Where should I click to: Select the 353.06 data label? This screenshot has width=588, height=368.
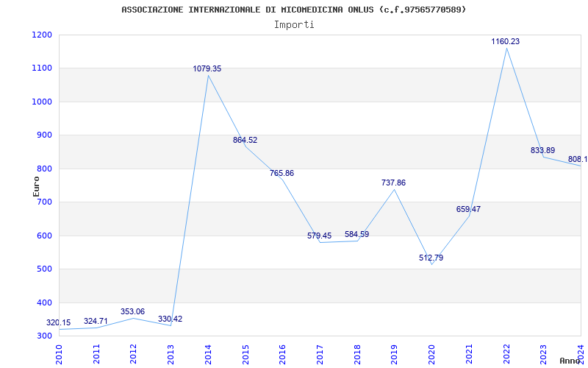tap(132, 311)
